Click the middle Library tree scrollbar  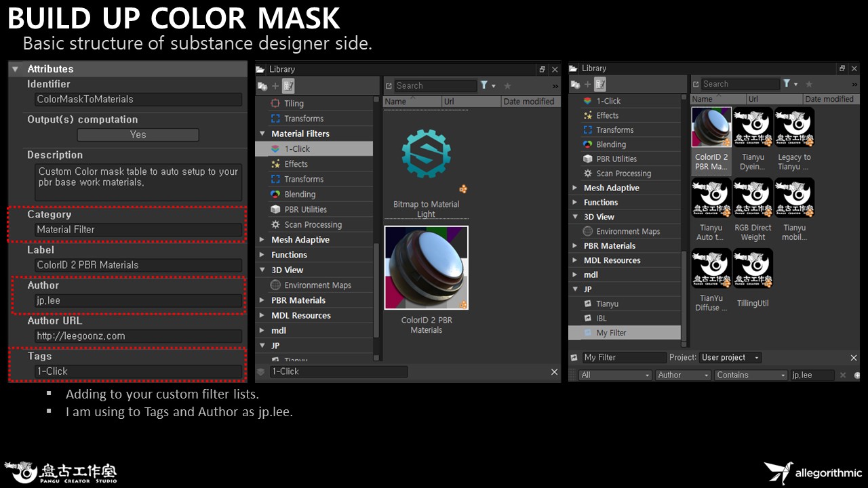click(x=377, y=291)
